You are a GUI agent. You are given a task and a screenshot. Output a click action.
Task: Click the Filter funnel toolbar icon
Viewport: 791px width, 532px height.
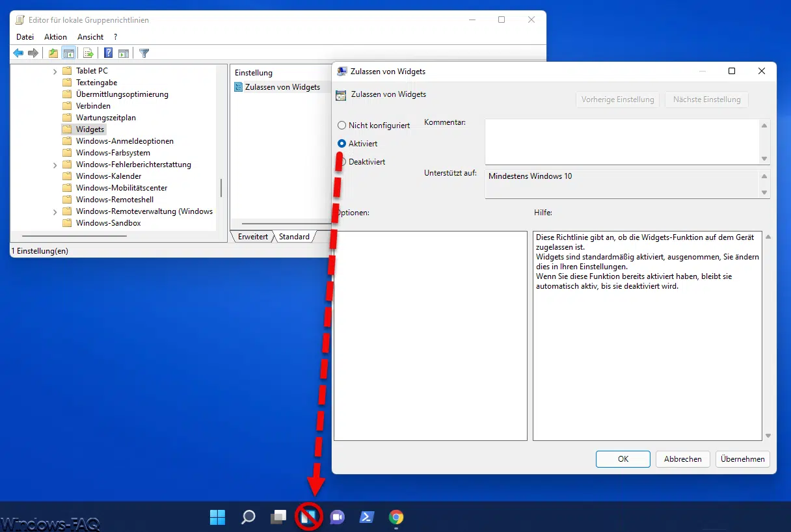pos(144,53)
